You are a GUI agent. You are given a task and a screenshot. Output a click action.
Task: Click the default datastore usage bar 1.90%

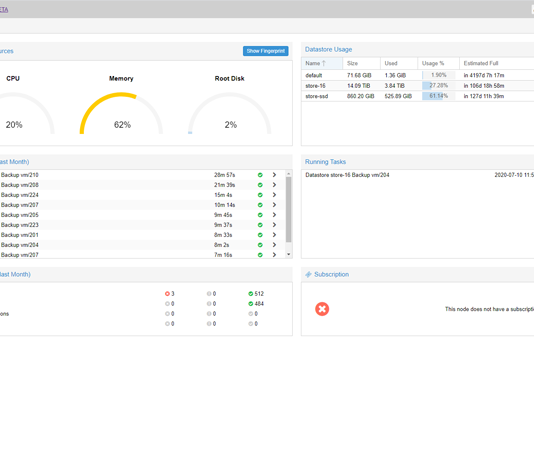coord(439,75)
